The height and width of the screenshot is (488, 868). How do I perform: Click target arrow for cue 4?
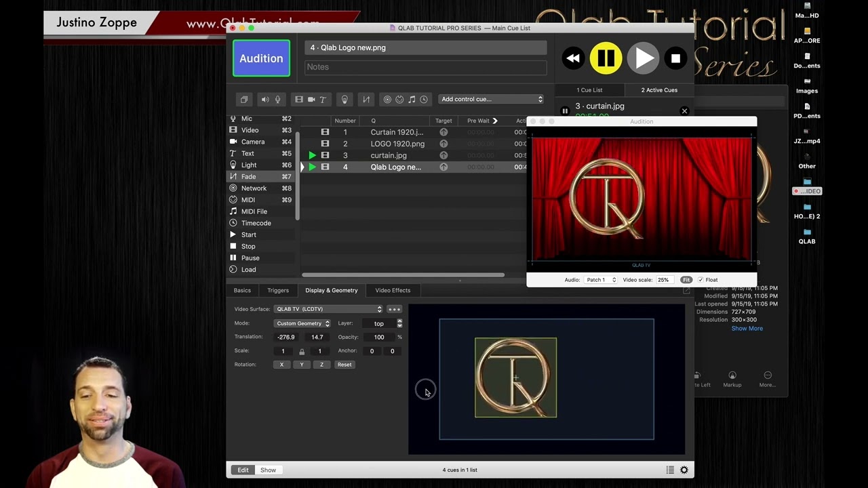pyautogui.click(x=443, y=167)
